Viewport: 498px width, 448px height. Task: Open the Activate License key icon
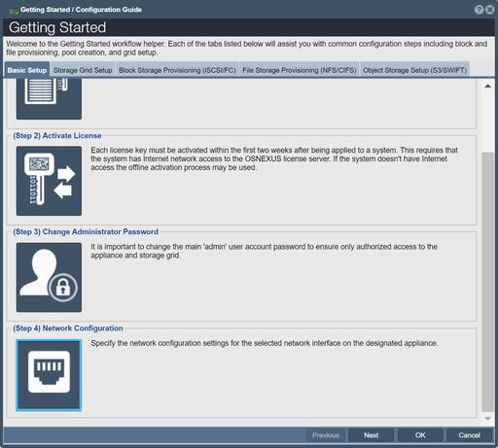click(49, 181)
